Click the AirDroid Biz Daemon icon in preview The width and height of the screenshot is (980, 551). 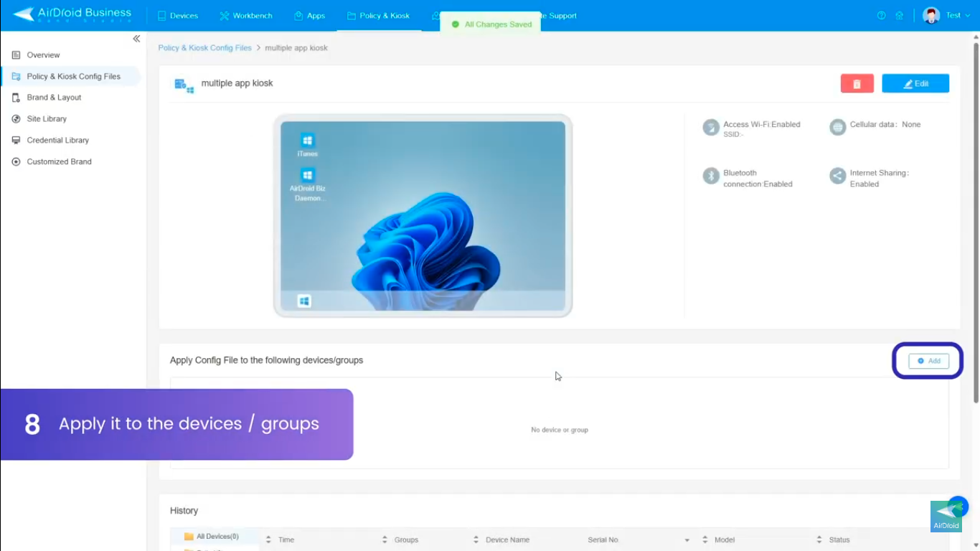point(308,176)
